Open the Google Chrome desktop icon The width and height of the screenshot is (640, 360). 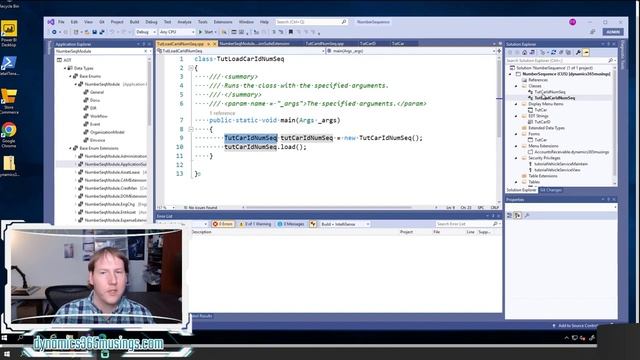(x=9, y=135)
